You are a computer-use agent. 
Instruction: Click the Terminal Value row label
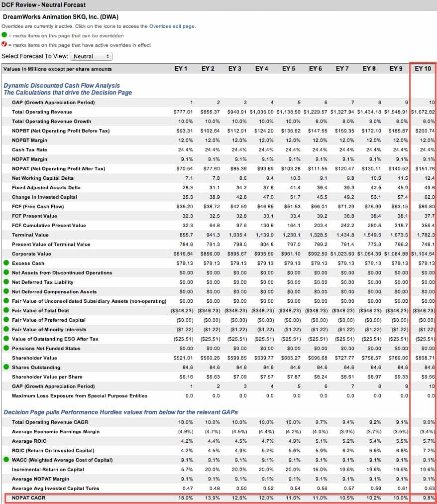pos(30,235)
